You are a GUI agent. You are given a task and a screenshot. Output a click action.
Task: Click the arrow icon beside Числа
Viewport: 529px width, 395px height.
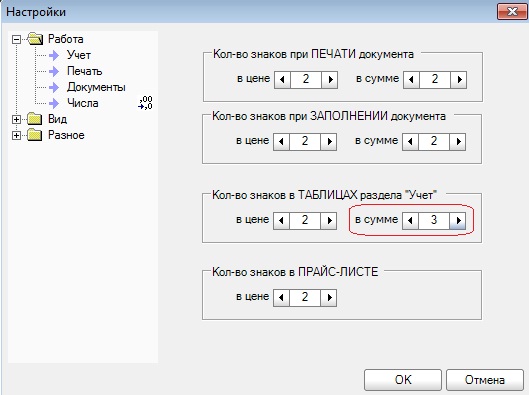click(54, 103)
